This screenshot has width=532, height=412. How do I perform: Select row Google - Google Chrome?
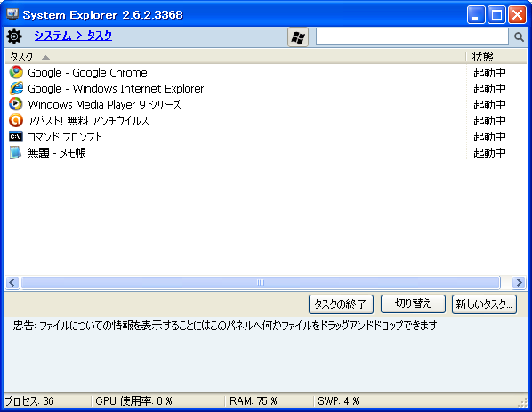tap(266, 72)
